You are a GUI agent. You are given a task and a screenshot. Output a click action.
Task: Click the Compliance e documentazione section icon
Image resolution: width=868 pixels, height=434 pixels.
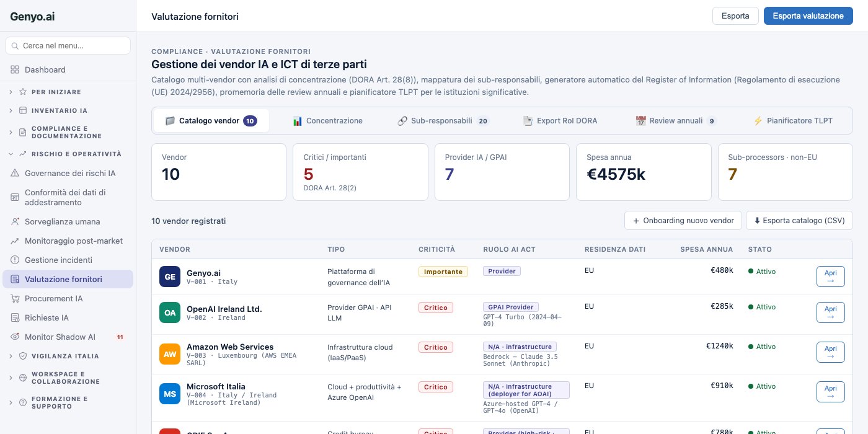[x=23, y=131]
